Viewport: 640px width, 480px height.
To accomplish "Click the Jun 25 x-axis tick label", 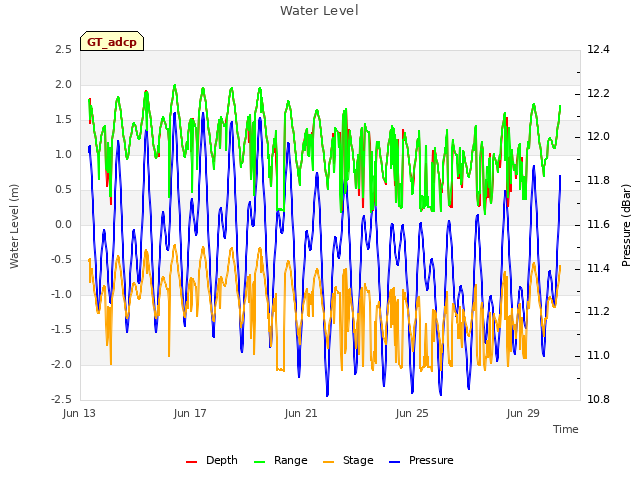I will point(412,413).
